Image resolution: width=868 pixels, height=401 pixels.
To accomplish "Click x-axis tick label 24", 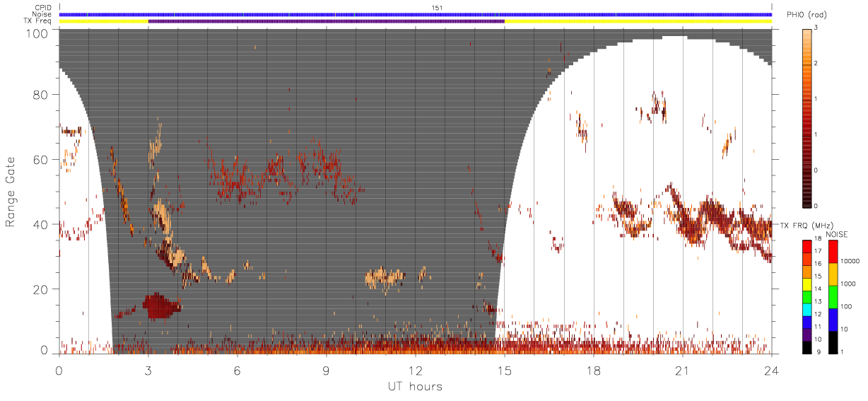I will [772, 370].
